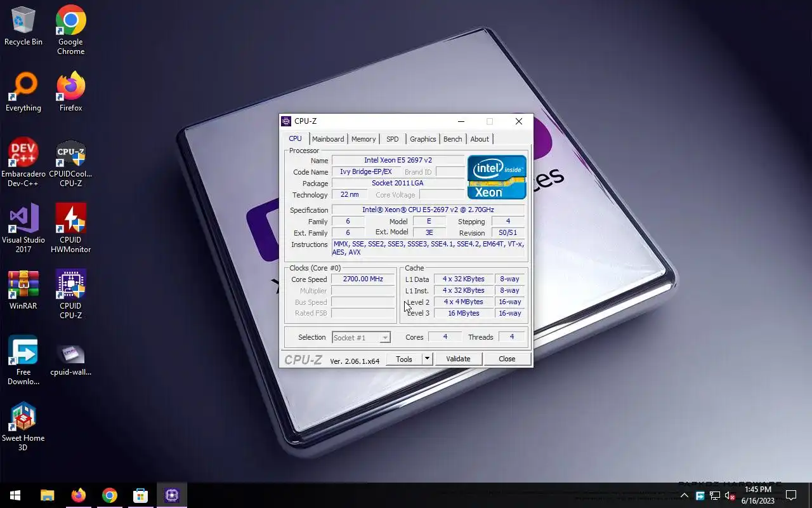Viewport: 812px width, 508px height.
Task: Switch to the Memory tab
Action: [363, 139]
